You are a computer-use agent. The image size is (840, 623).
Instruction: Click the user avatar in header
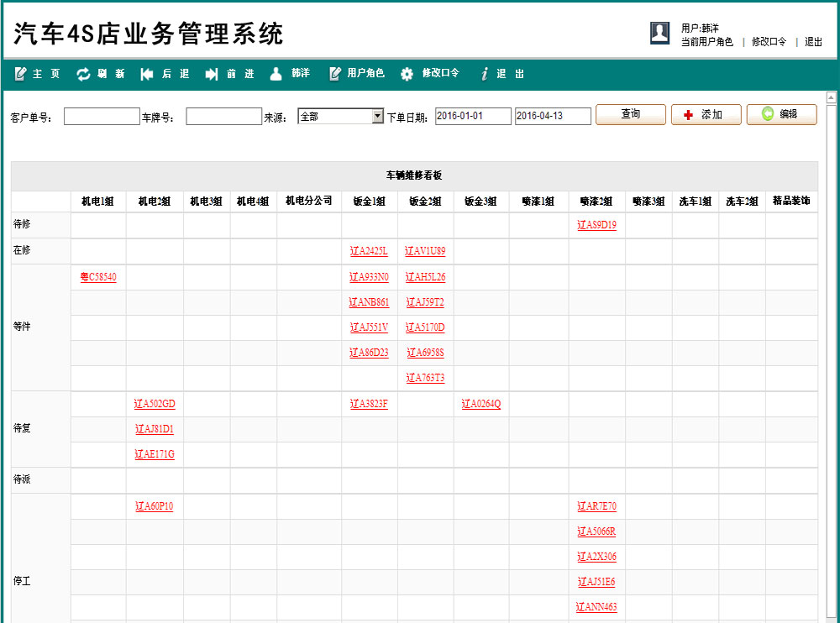(x=659, y=33)
